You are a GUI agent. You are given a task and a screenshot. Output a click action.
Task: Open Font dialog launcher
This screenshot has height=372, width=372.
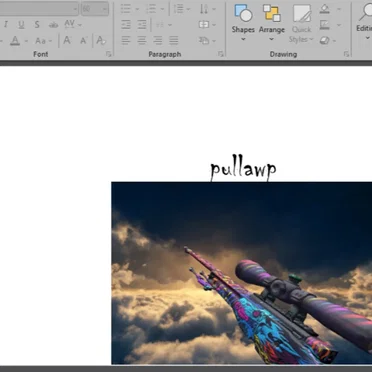click(108, 54)
